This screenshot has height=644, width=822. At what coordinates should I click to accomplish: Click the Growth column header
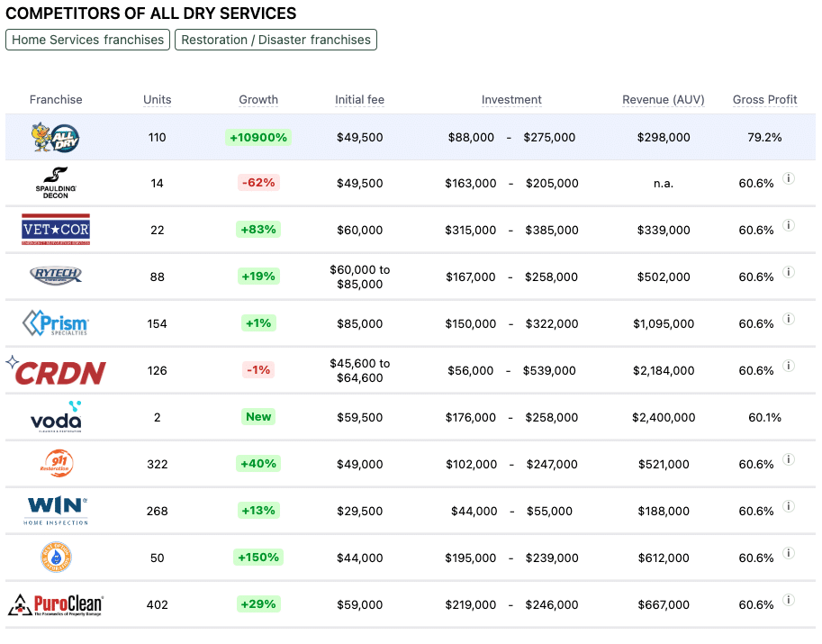coord(258,100)
